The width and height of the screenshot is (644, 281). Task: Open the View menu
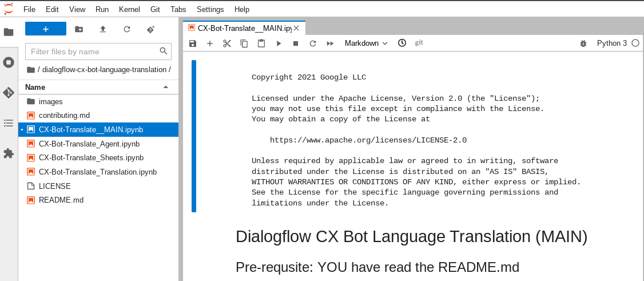tap(77, 9)
